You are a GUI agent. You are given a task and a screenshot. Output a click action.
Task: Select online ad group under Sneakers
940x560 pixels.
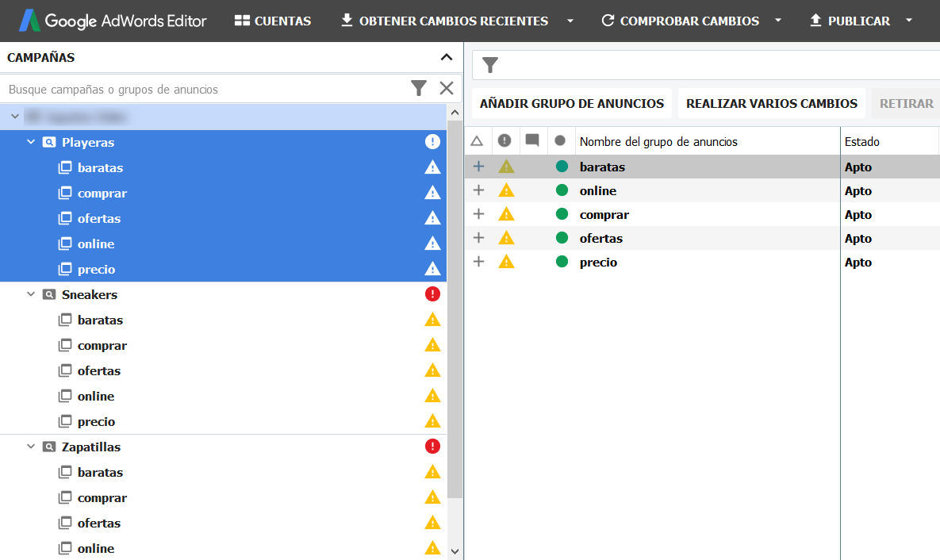click(96, 397)
